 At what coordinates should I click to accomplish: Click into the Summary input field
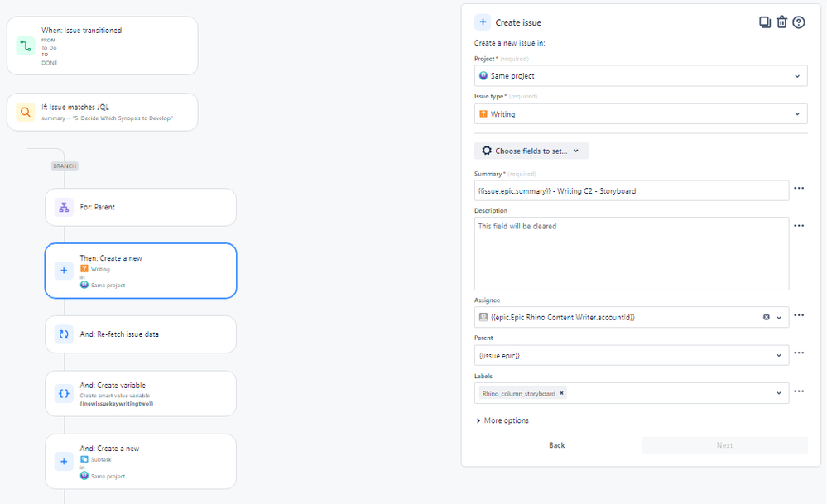(x=632, y=191)
